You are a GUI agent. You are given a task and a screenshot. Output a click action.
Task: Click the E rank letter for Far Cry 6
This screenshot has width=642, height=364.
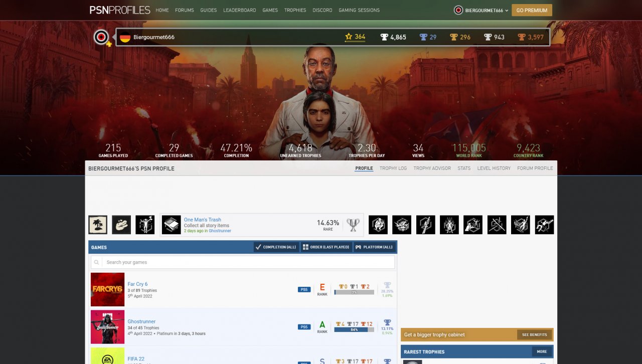(x=323, y=287)
